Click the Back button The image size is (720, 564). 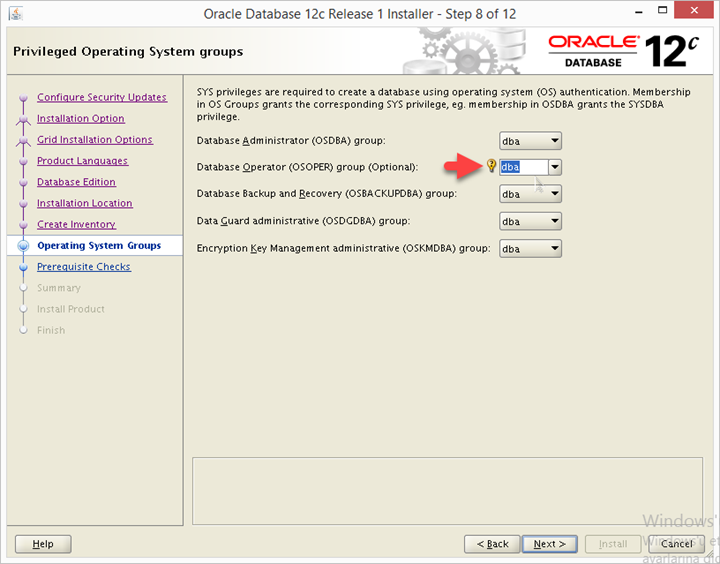(492, 544)
